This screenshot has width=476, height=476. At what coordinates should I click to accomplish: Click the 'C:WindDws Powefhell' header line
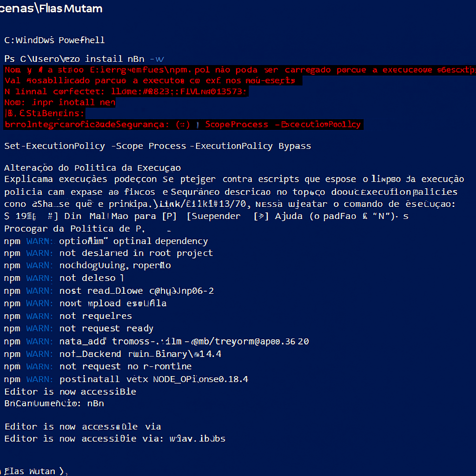(x=54, y=40)
